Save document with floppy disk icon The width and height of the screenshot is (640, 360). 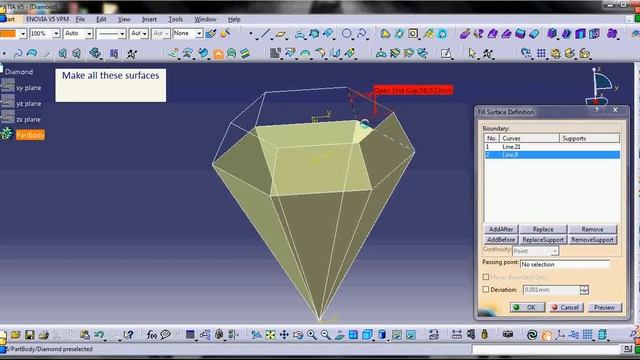pyautogui.click(x=29, y=335)
